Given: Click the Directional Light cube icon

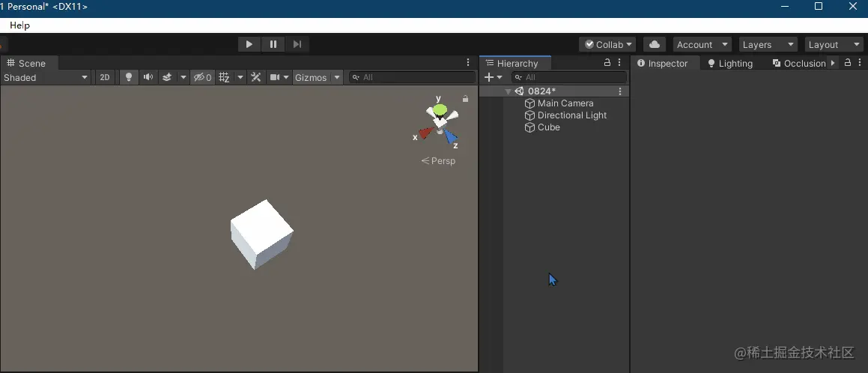Looking at the screenshot, I should (x=529, y=115).
